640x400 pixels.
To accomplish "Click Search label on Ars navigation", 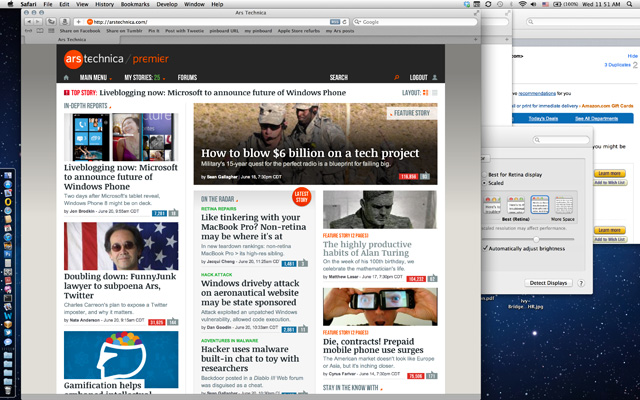I will (338, 78).
